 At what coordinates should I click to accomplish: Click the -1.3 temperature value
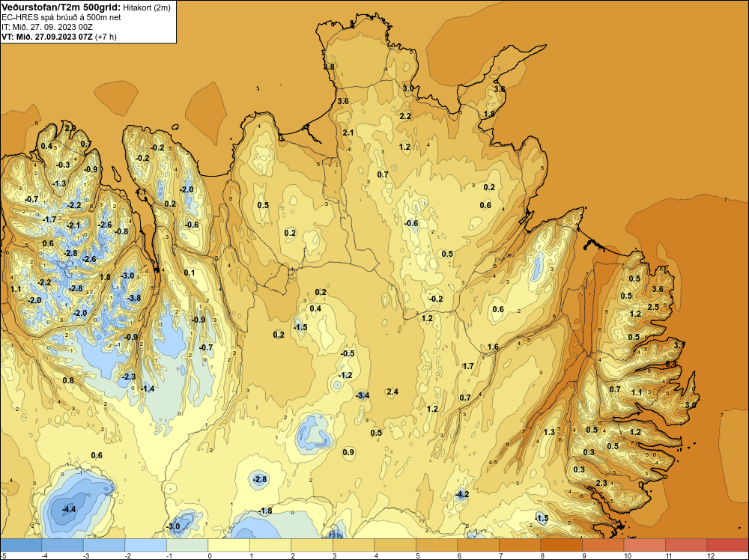click(x=59, y=183)
